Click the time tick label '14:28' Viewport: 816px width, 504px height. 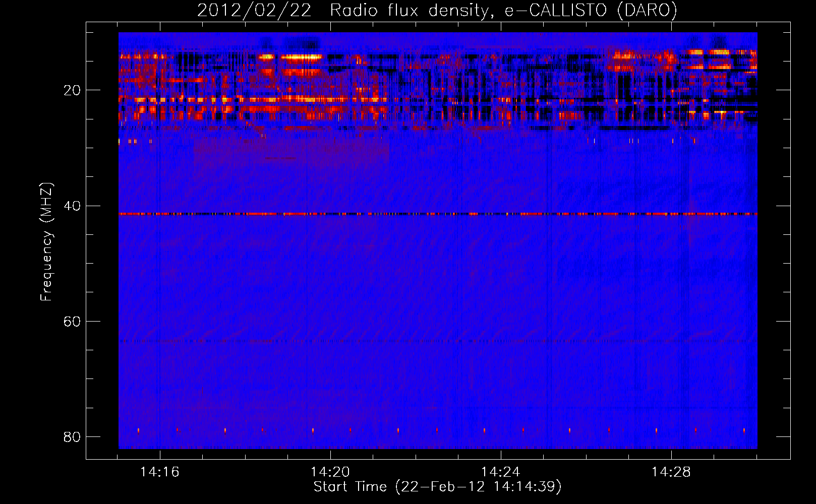point(671,472)
